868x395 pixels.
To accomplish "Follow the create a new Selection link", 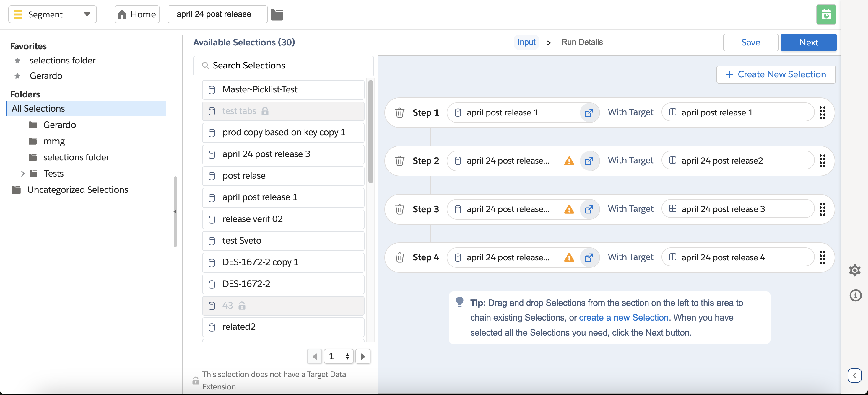I will (x=623, y=318).
